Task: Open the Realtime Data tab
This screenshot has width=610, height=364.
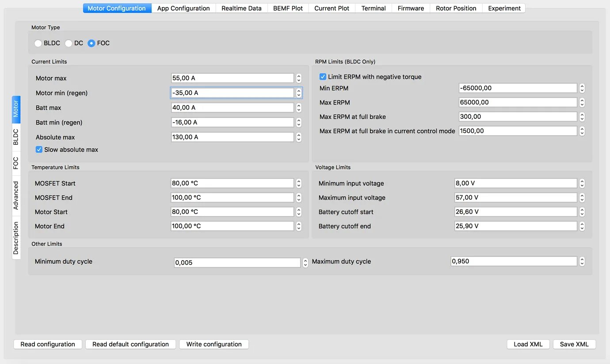Action: pyautogui.click(x=241, y=8)
